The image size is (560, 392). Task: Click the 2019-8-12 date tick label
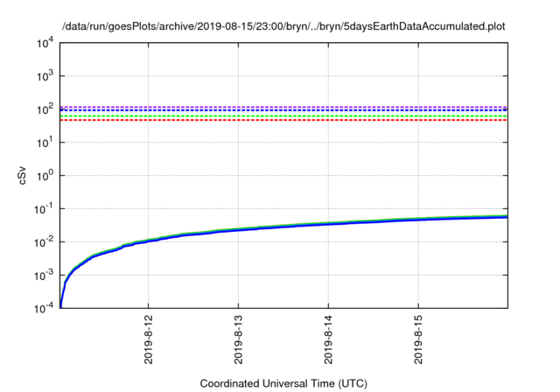pyautogui.click(x=148, y=339)
